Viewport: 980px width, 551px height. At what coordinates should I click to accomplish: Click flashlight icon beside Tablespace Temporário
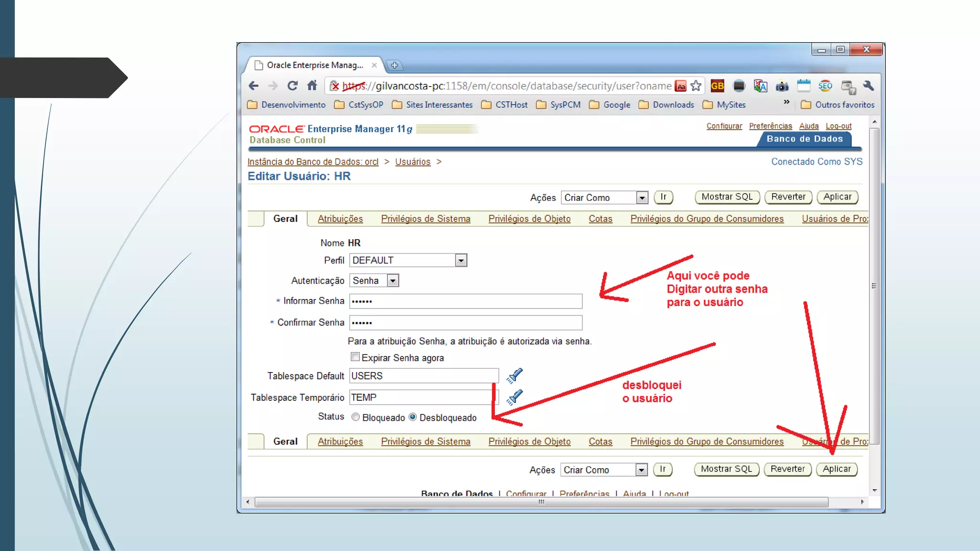(x=515, y=397)
